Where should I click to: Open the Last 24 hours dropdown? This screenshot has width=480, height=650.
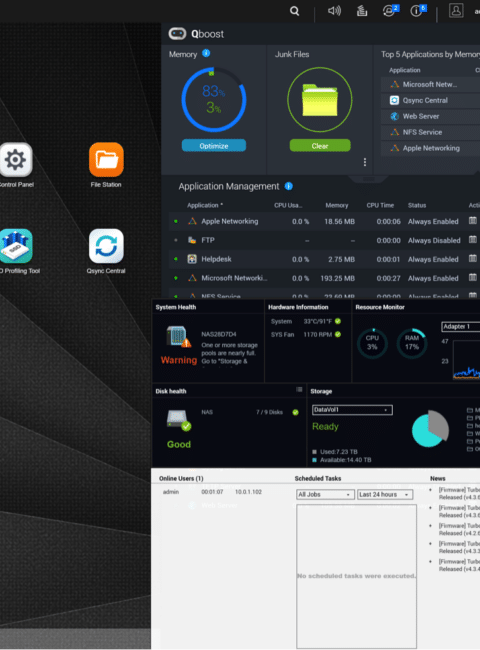pos(385,495)
